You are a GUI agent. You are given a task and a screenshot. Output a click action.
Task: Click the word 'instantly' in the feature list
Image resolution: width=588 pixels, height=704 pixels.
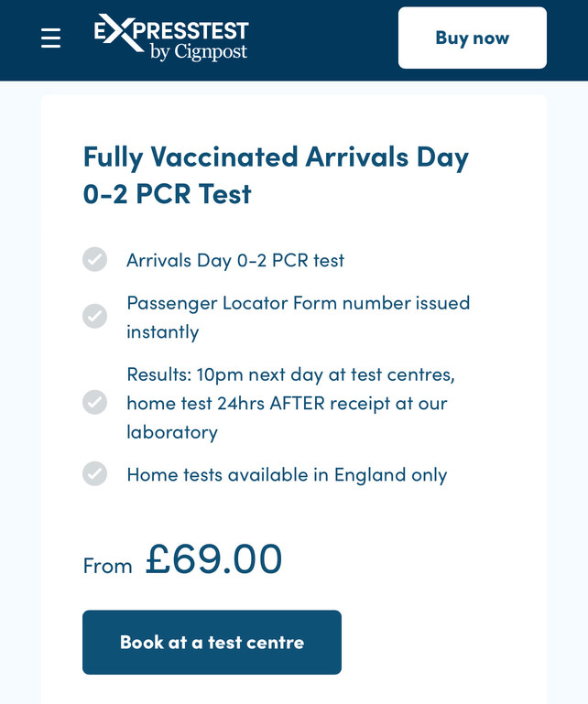(x=163, y=332)
